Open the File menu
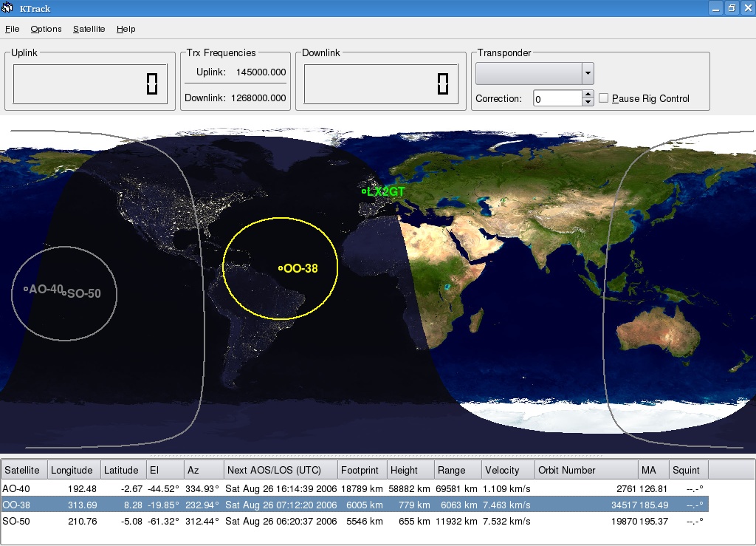 point(12,29)
